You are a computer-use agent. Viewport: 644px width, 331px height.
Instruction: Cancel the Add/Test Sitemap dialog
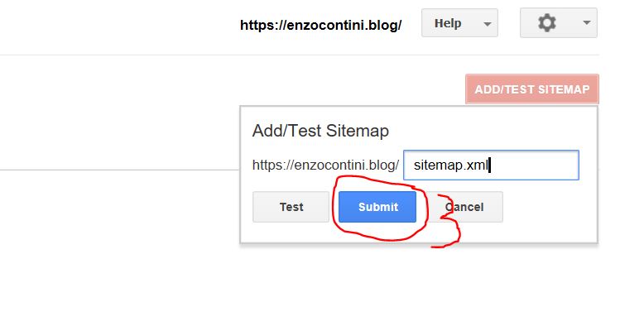(464, 207)
